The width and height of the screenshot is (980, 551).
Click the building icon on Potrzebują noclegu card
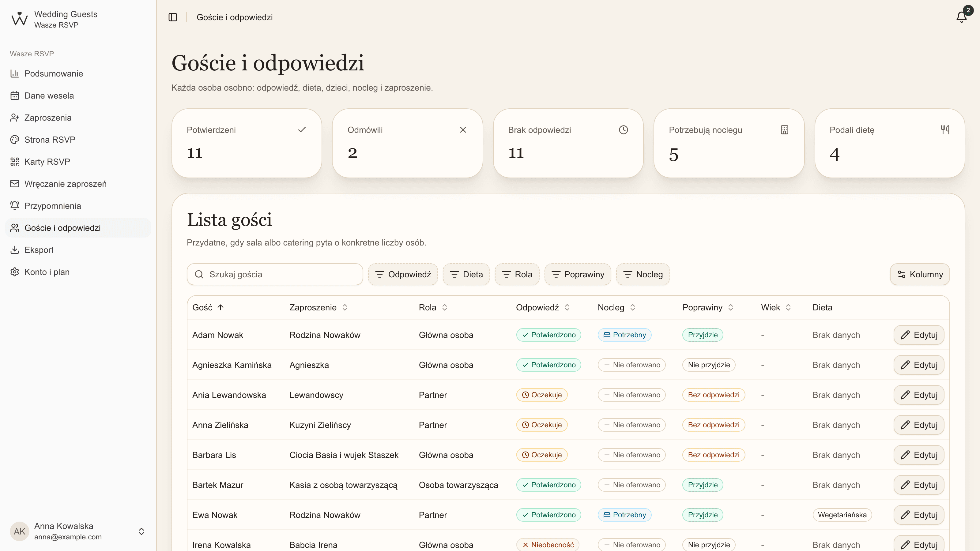click(x=784, y=130)
